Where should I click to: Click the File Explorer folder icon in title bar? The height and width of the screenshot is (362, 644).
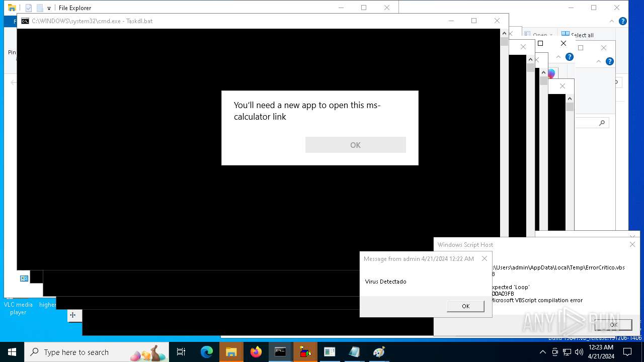(12, 8)
